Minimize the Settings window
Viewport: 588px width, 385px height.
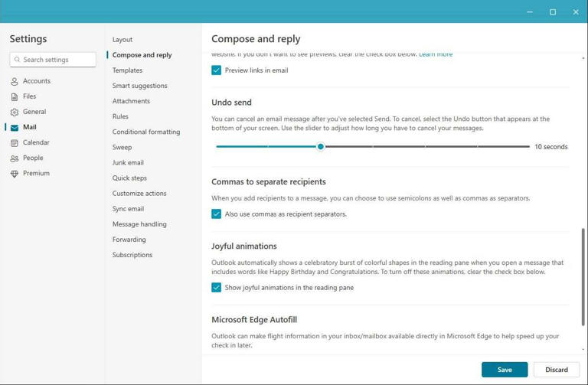pos(530,12)
